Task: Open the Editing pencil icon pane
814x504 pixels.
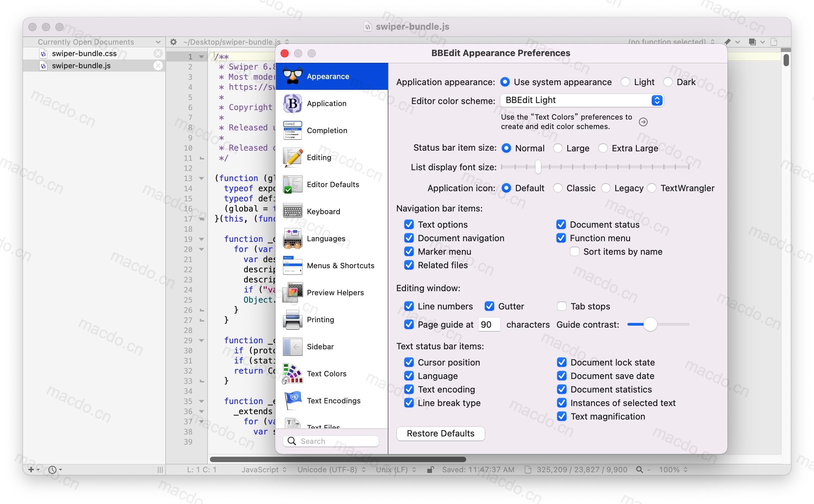Action: 292,157
